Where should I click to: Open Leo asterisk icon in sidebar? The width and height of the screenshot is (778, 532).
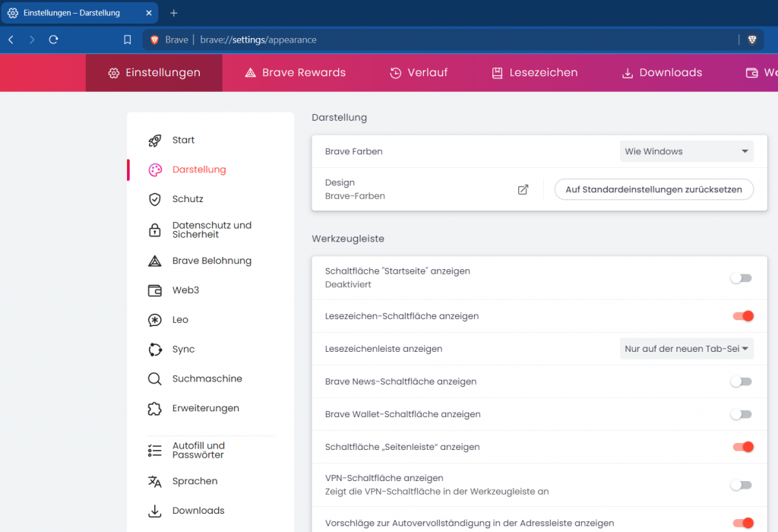(x=155, y=320)
